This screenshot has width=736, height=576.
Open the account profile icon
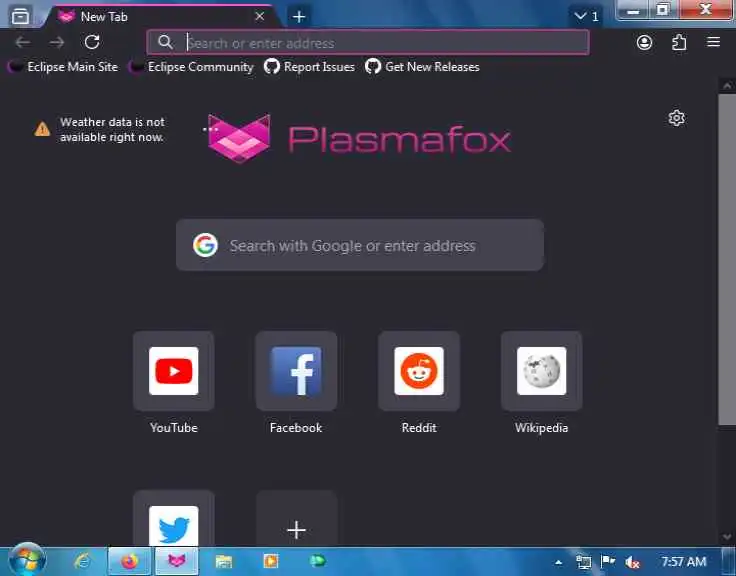pos(644,42)
